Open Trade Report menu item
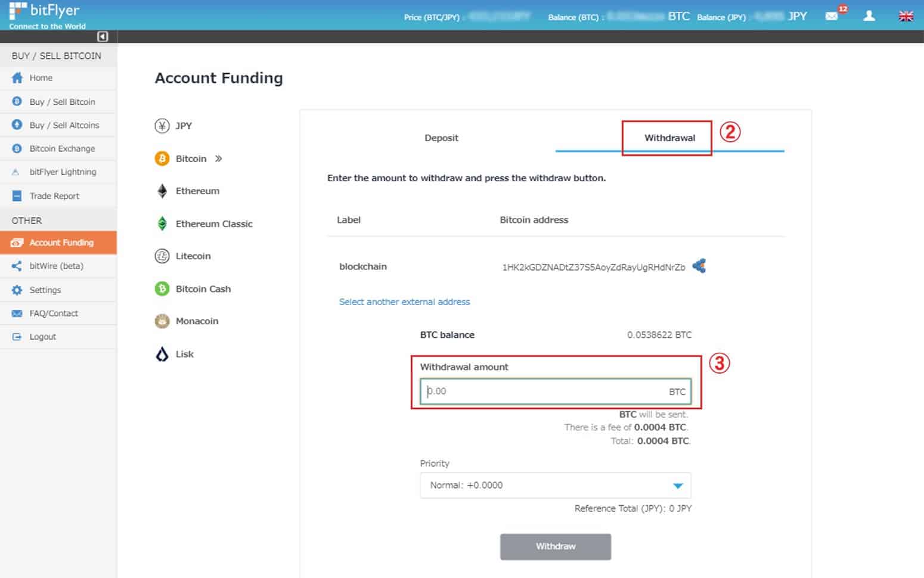Image resolution: width=924 pixels, height=578 pixels. tap(58, 195)
